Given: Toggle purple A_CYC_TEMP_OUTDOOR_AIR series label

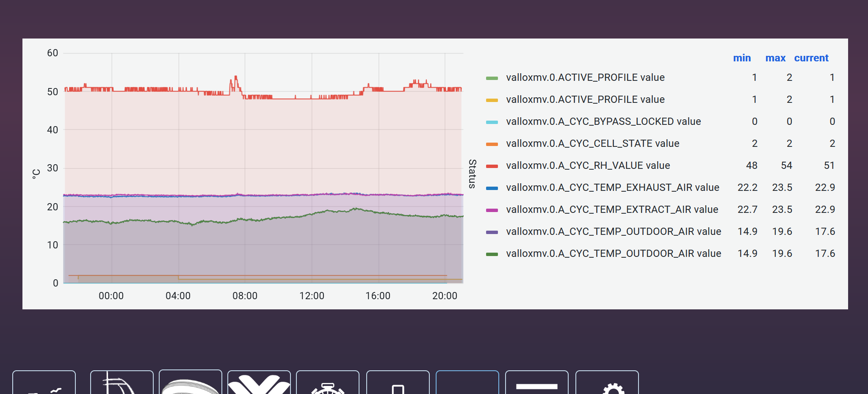Looking at the screenshot, I should tap(614, 231).
